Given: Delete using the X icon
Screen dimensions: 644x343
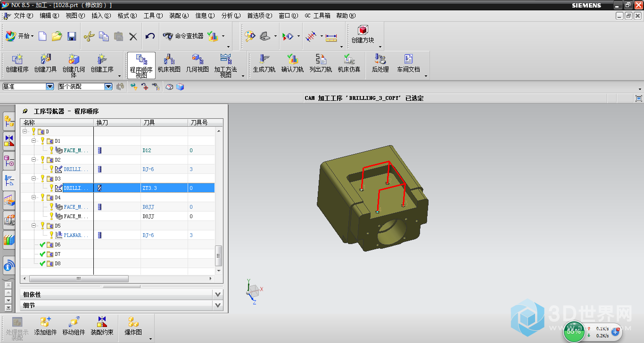Looking at the screenshot, I should click(133, 36).
